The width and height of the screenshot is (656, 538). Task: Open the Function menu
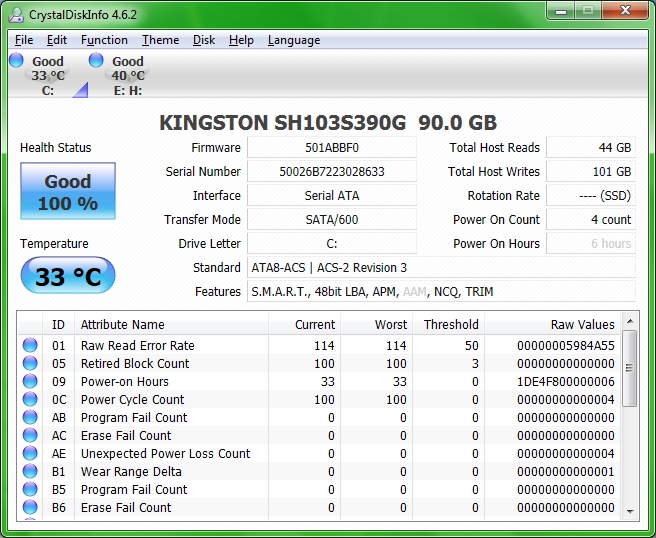tap(104, 40)
